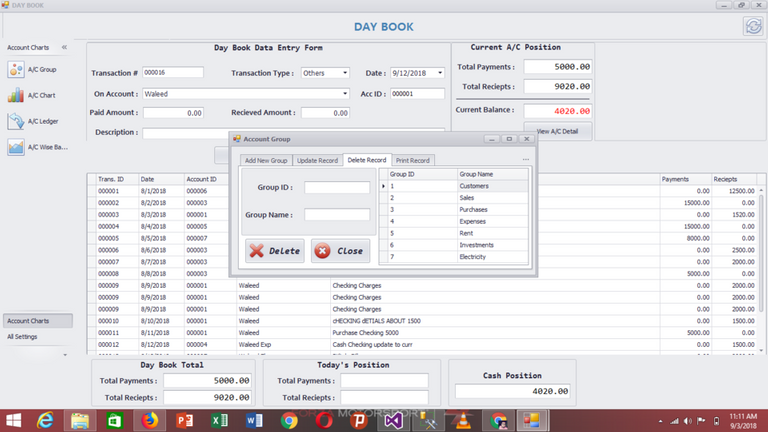The image size is (768, 432).
Task: Open the A/C Wise Balance icon
Action: tap(16, 148)
